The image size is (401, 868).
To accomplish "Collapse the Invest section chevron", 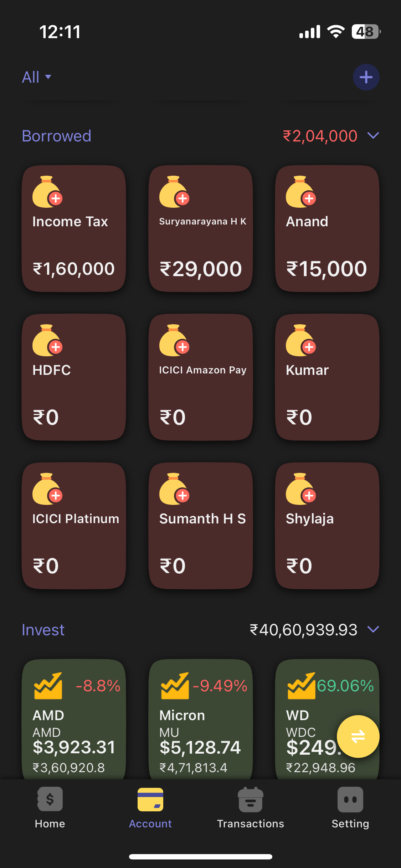I will pos(373,630).
